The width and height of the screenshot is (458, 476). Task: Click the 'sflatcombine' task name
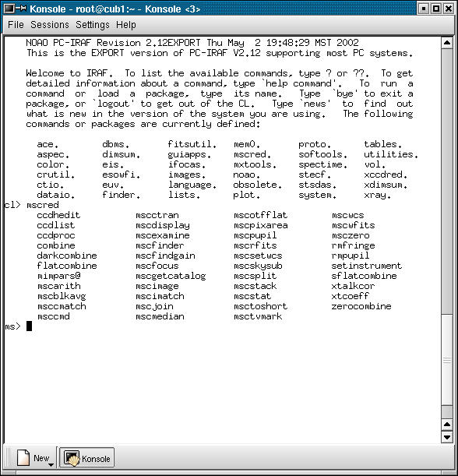click(x=364, y=276)
